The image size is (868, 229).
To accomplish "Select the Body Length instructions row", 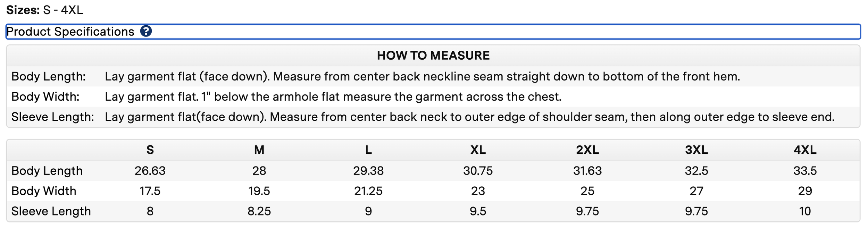I will 433,76.
